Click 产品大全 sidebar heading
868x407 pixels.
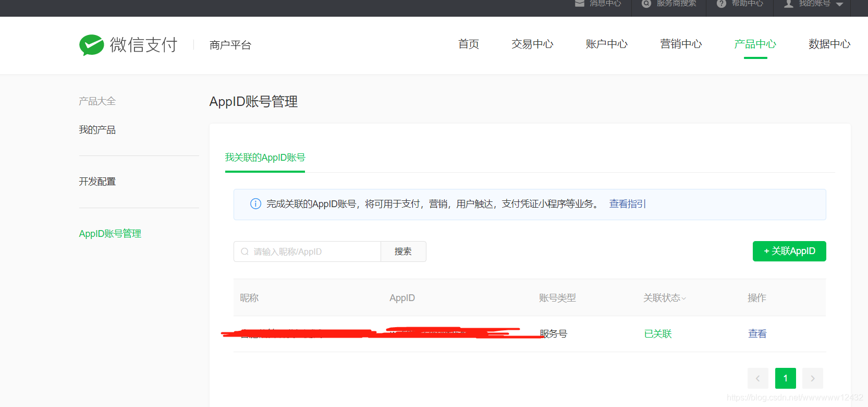[x=97, y=101]
